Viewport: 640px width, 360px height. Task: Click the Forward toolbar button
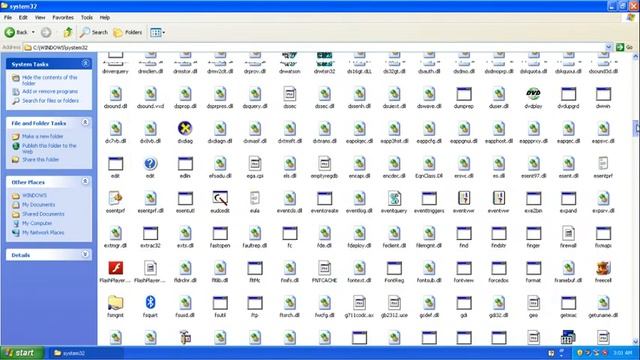(46, 32)
